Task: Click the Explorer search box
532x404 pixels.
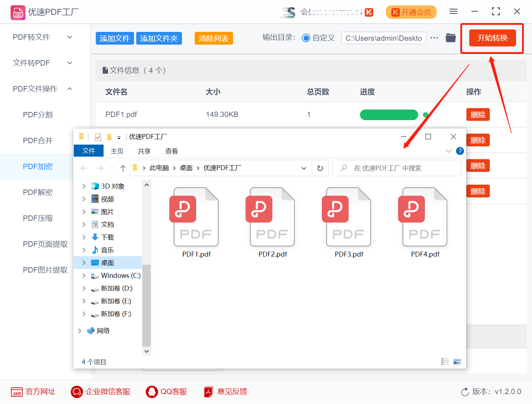Action: tap(397, 168)
